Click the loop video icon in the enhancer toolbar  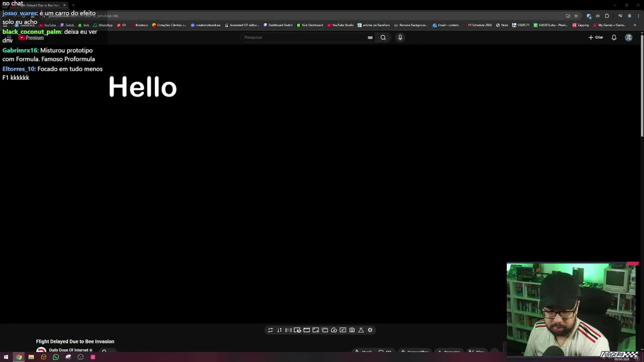click(x=270, y=330)
